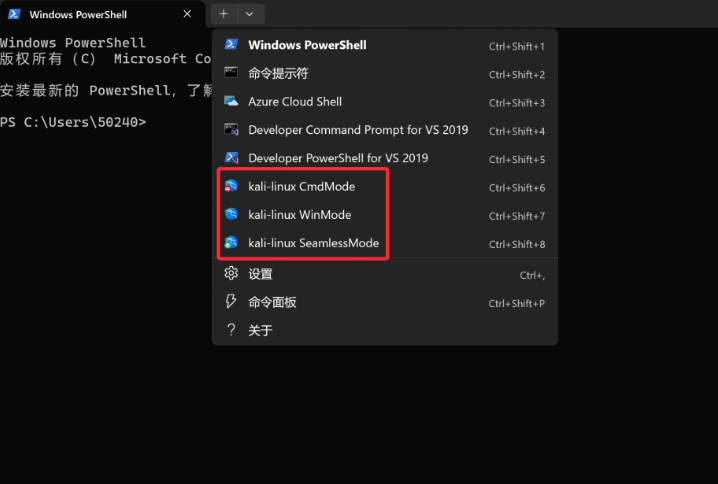Image resolution: width=718 pixels, height=484 pixels.
Task: Open kali-linux SeamlessMode profile
Action: coord(385,243)
